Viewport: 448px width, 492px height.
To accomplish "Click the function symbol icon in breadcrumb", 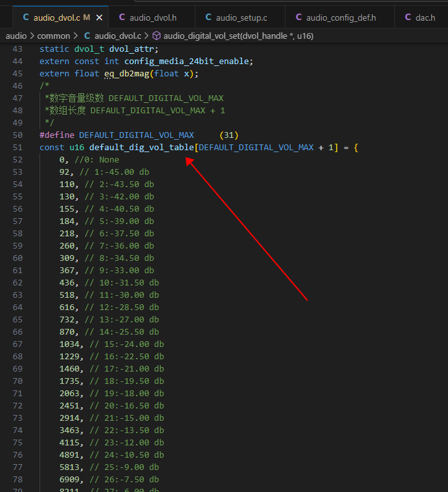I will [x=156, y=36].
